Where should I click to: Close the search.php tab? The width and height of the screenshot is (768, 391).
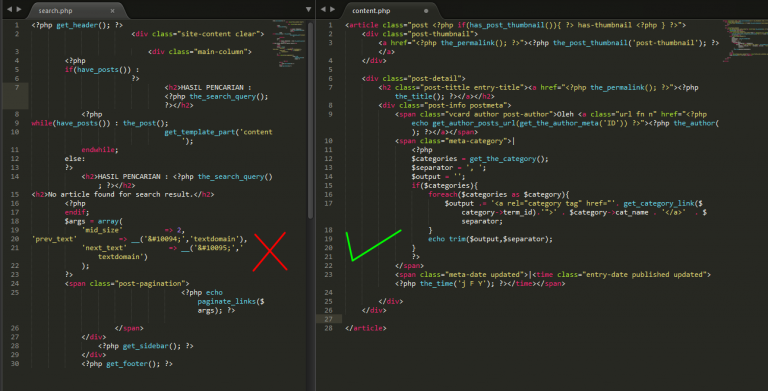pos(113,10)
